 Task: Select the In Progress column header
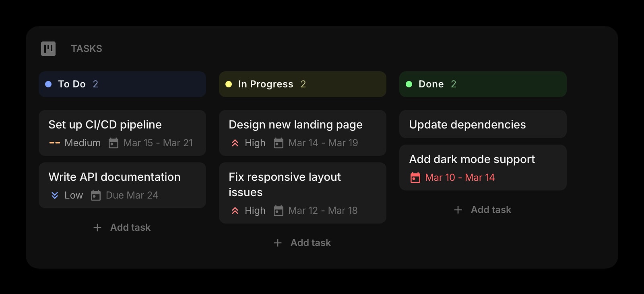click(x=303, y=84)
